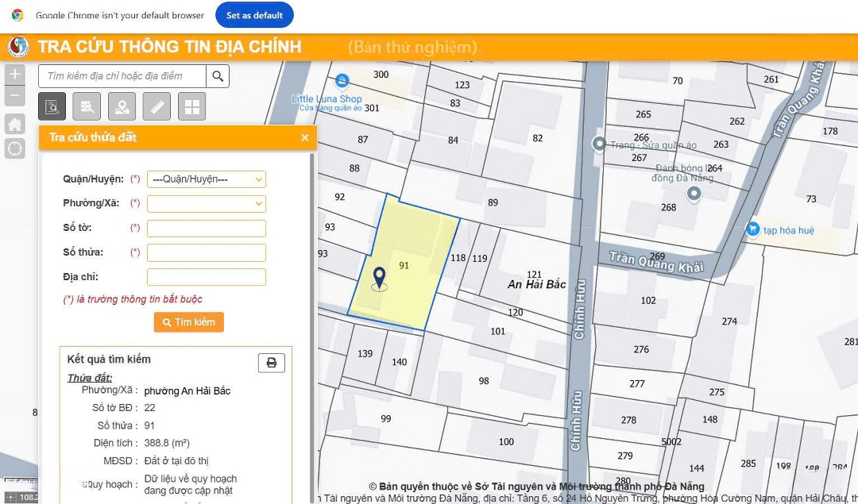Click the magnifier button beside the address search

[218, 76]
